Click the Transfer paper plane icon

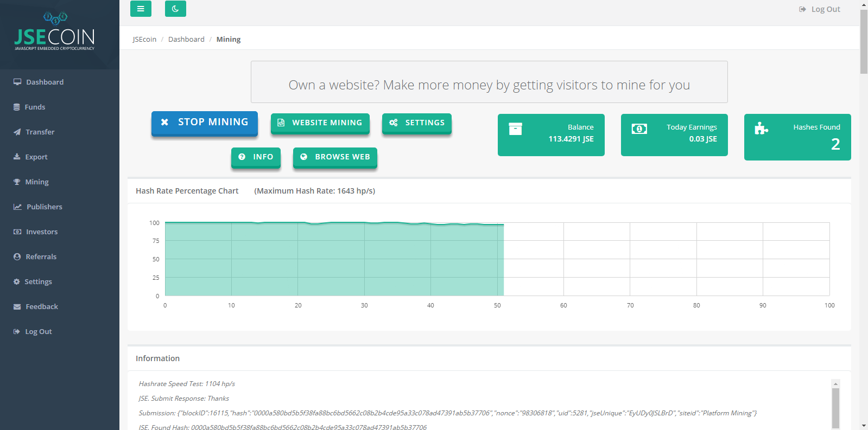(x=17, y=132)
